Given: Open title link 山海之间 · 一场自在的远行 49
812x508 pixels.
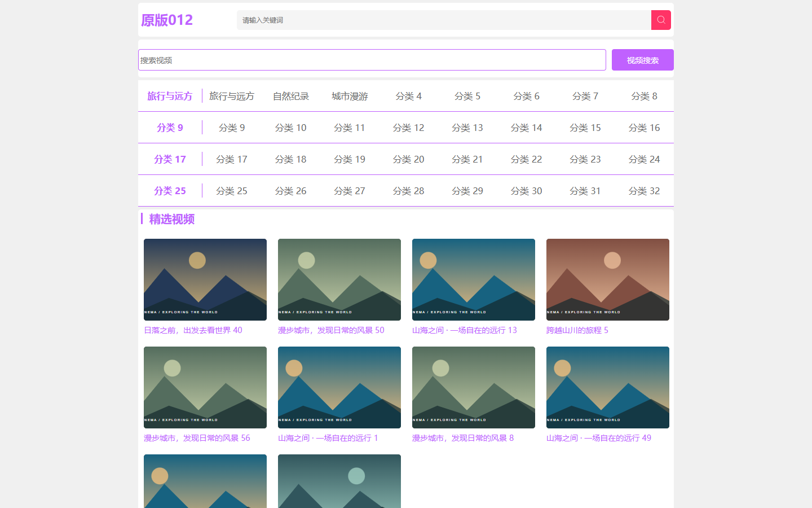Looking at the screenshot, I should tap(599, 438).
